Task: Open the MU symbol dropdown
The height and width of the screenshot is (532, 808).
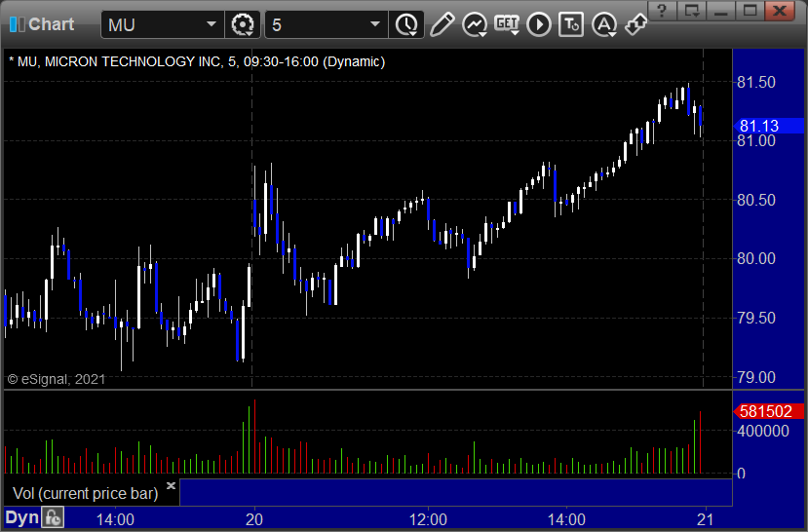Action: 211,24
